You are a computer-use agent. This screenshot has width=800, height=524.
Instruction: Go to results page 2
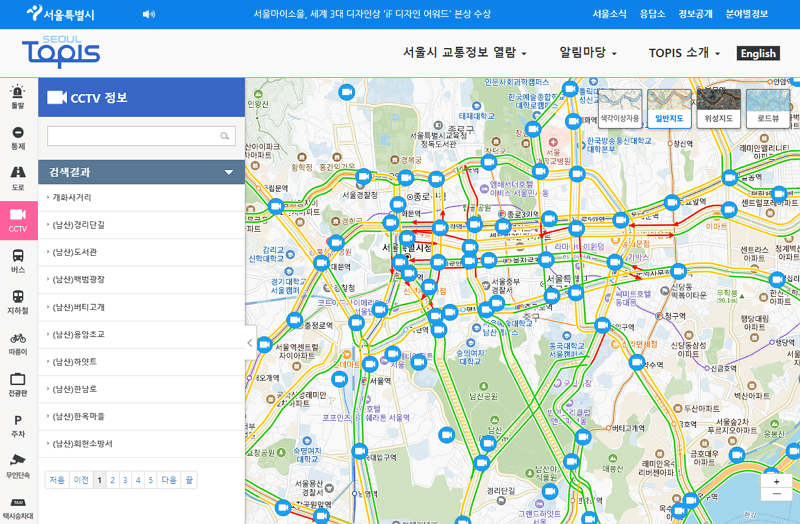click(112, 480)
